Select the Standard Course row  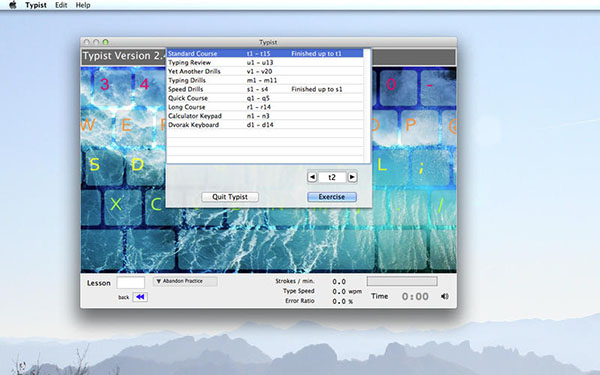265,54
